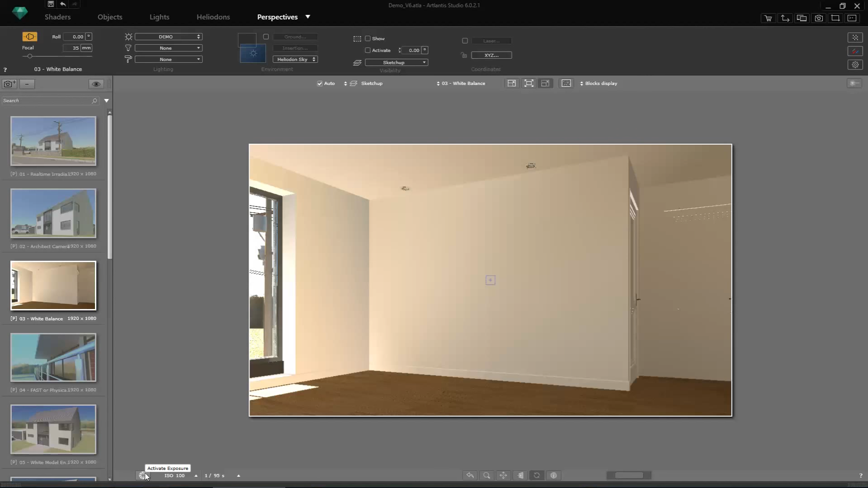Click the axes orientation arrows icon
Screen dimensions: 868x488
[x=785, y=19]
